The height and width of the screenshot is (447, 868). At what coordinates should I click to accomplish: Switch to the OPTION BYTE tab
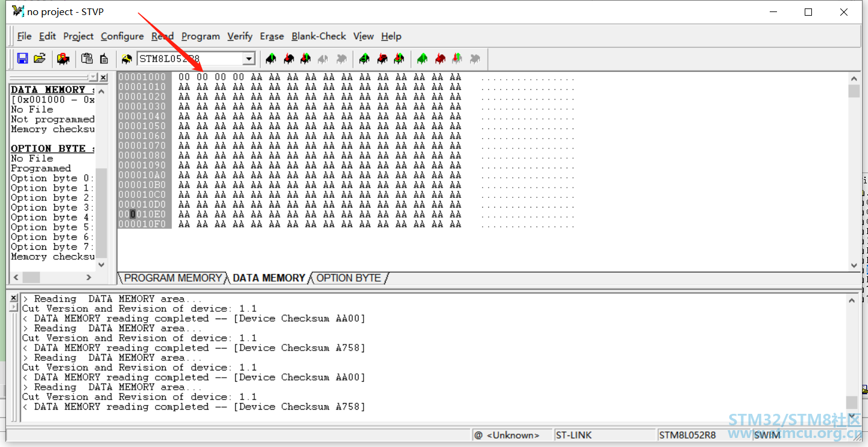348,278
